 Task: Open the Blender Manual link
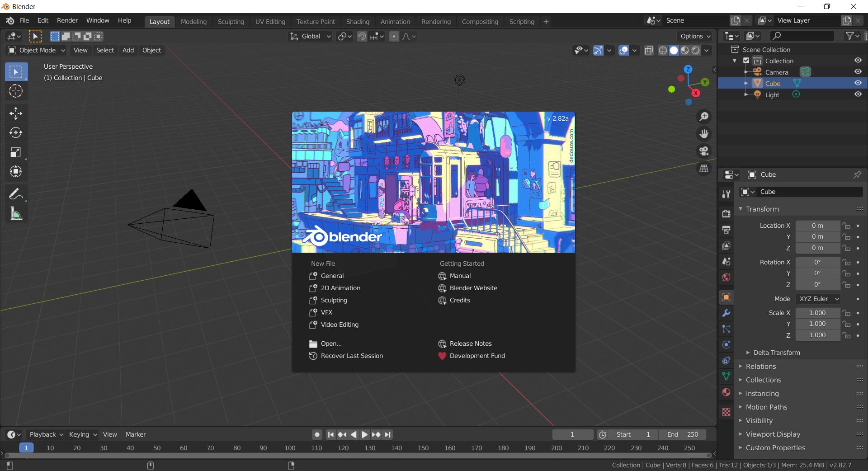point(459,276)
